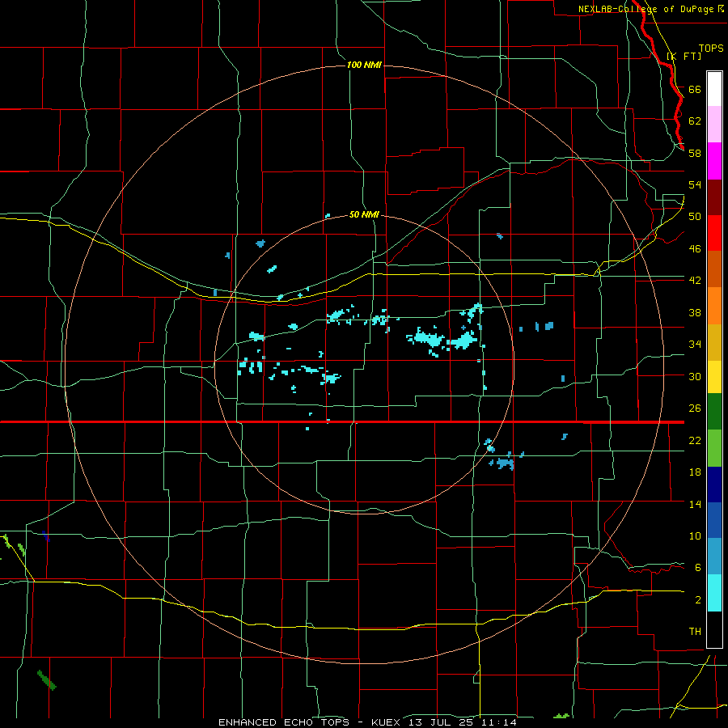728x728 pixels.
Task: Click the black TH swatch in the legend
Action: click(714, 629)
